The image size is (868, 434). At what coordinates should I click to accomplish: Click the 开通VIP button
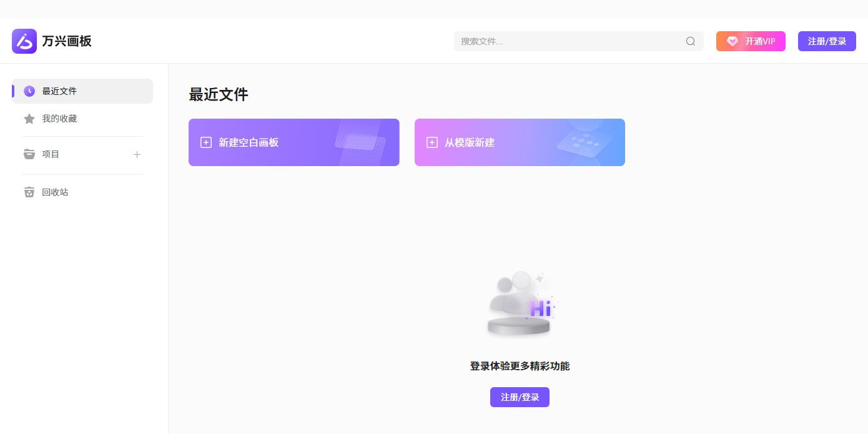click(x=751, y=41)
